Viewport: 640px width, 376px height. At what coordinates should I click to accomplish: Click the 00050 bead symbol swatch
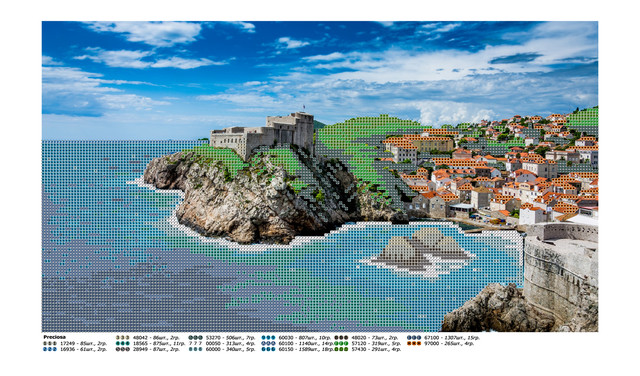pyautogui.click(x=196, y=343)
